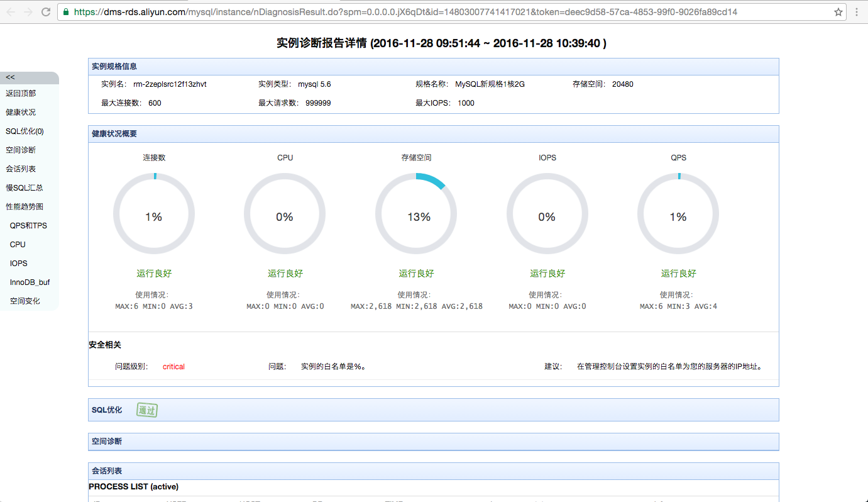Select 空间变化 sidebar sub-item

[25, 301]
